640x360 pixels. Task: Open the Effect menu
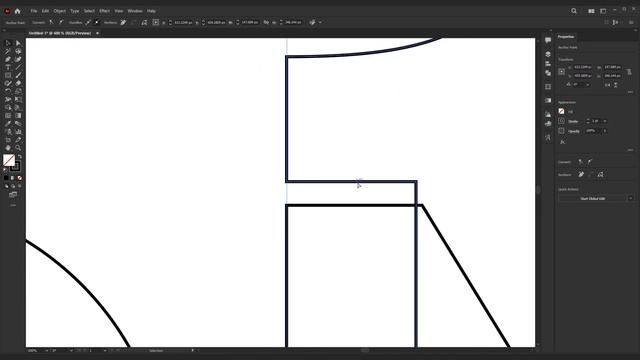[x=104, y=11]
